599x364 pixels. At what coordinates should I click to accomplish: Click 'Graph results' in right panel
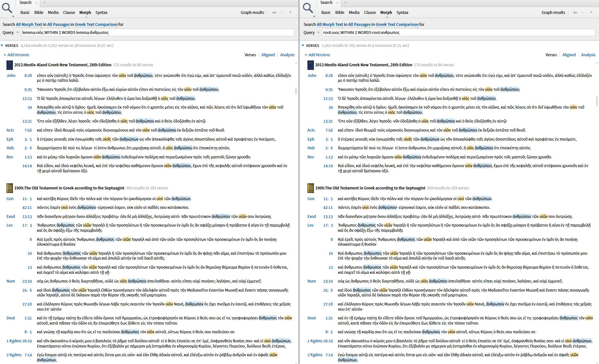coord(553,13)
